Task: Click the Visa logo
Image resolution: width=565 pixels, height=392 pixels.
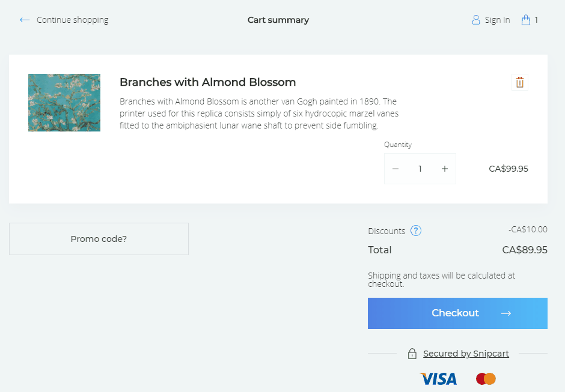Action: pos(438,379)
